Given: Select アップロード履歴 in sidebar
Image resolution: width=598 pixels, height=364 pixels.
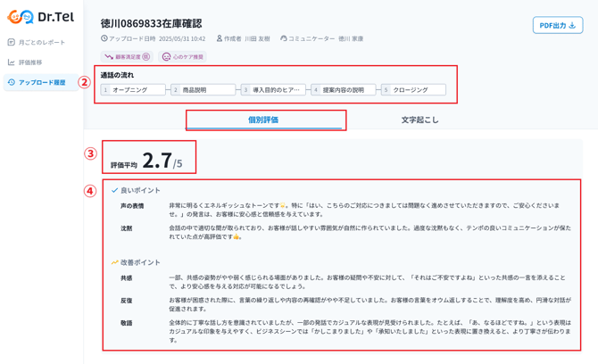Looking at the screenshot, I should 41,82.
